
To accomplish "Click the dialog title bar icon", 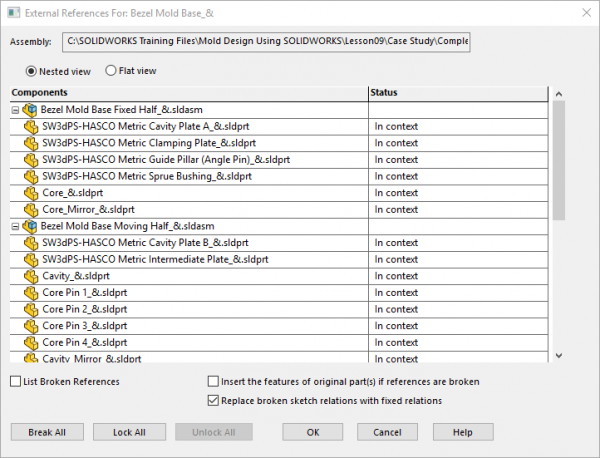I will pos(13,13).
